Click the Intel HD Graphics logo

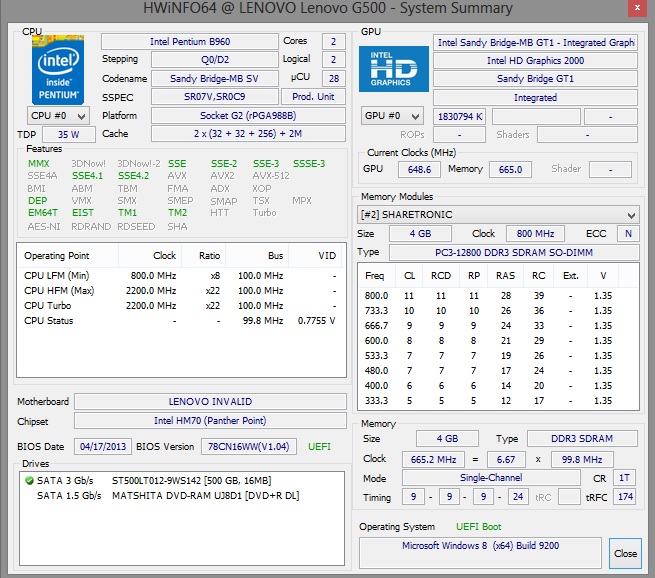pos(394,65)
